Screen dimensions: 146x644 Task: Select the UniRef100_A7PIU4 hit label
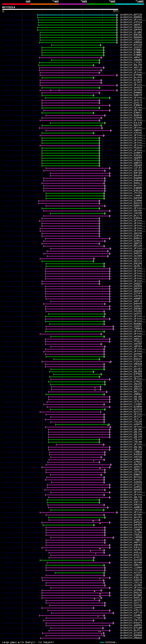point(131,22)
